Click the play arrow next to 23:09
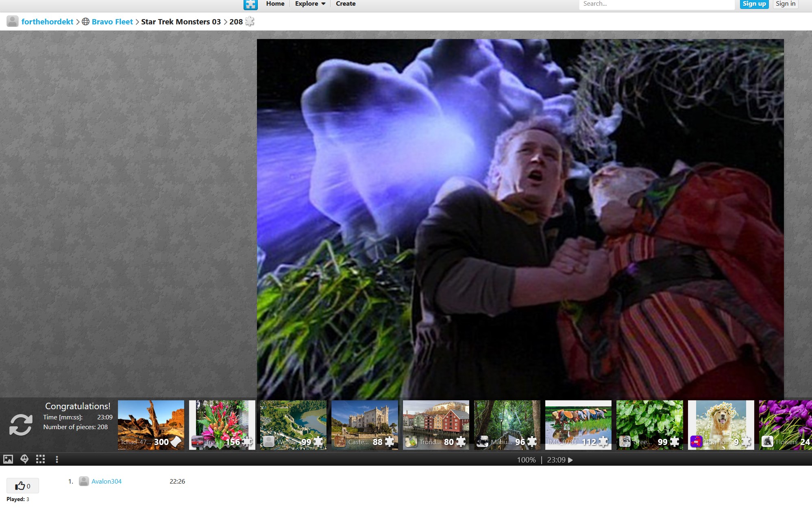 (570, 460)
